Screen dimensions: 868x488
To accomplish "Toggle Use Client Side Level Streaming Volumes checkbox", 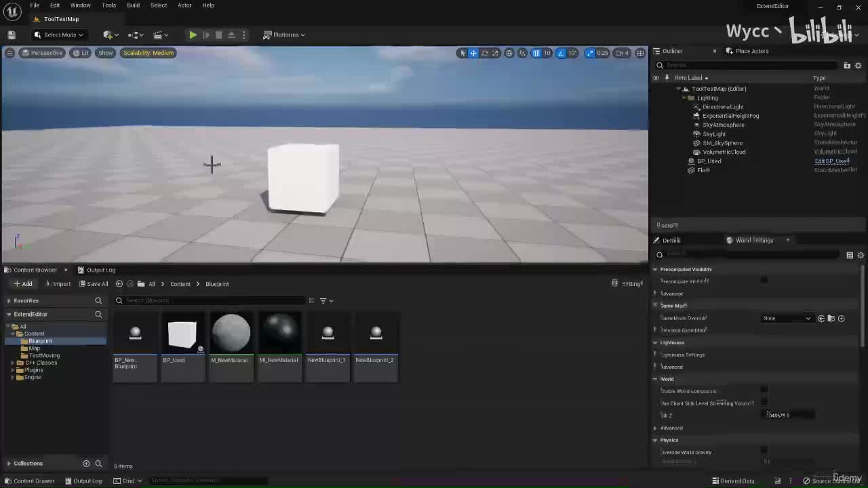I will click(x=764, y=403).
